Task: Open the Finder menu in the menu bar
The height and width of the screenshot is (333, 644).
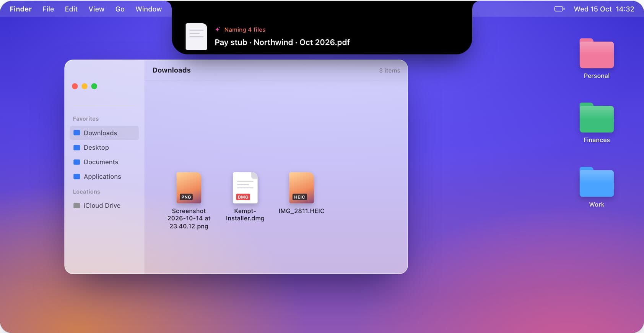Action: click(x=21, y=9)
